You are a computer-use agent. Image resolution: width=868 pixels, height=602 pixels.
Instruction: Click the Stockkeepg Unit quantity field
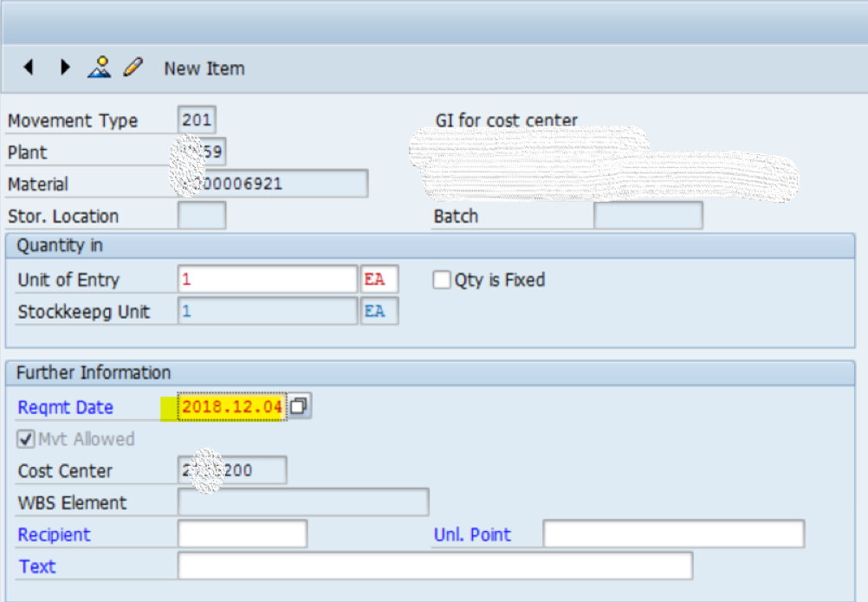point(268,311)
